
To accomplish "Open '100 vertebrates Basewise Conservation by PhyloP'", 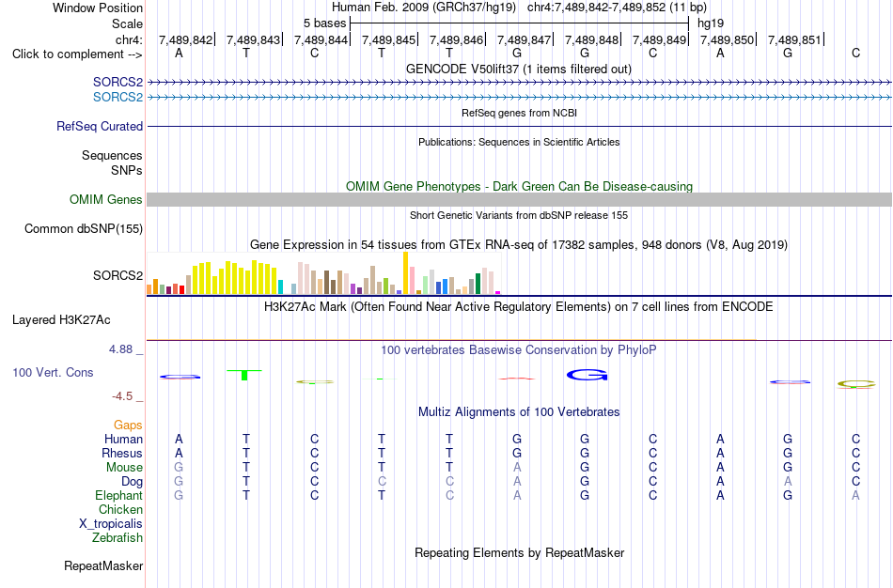I will click(x=519, y=350).
